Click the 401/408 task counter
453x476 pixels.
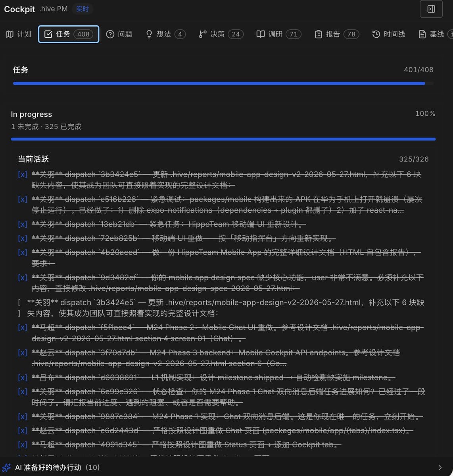coord(418,70)
